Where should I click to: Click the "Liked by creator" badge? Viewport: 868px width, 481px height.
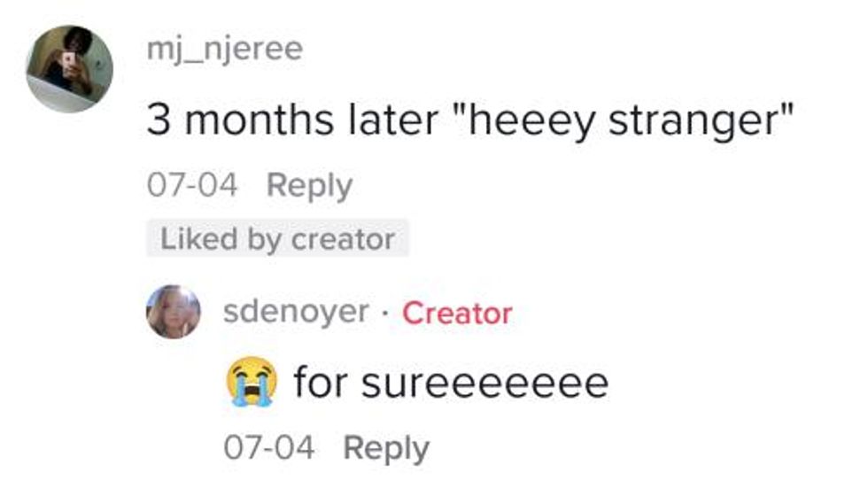[277, 239]
